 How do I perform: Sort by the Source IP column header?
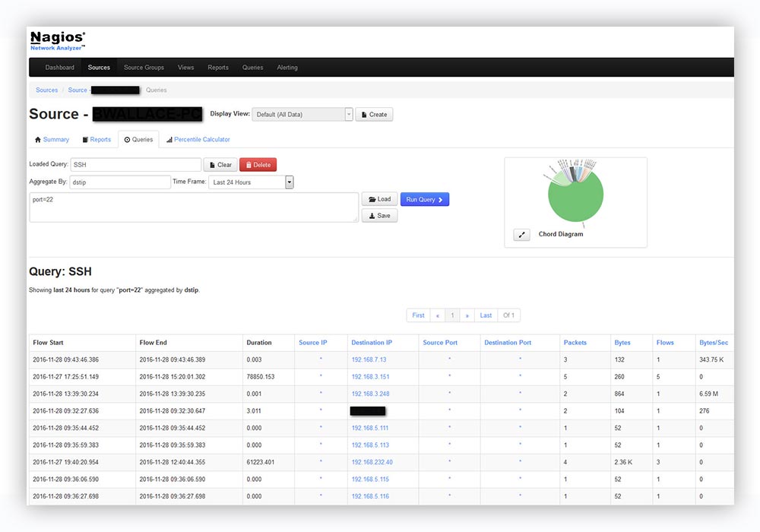click(x=312, y=343)
